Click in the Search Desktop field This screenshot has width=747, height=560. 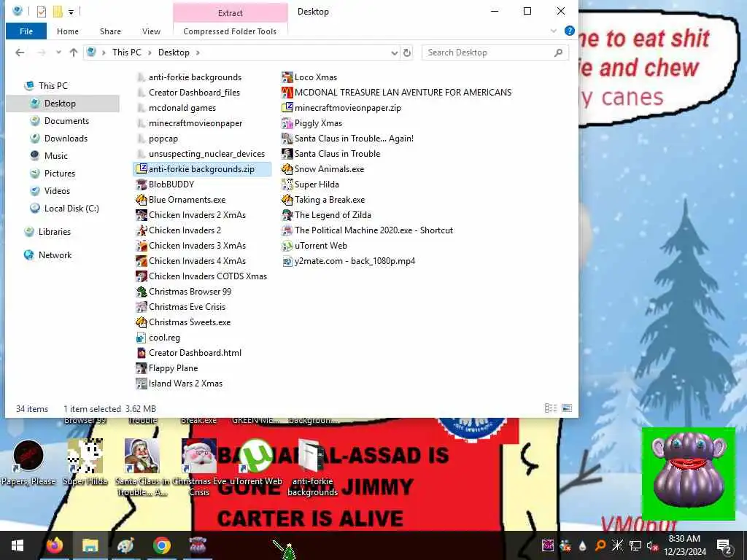[x=495, y=52]
